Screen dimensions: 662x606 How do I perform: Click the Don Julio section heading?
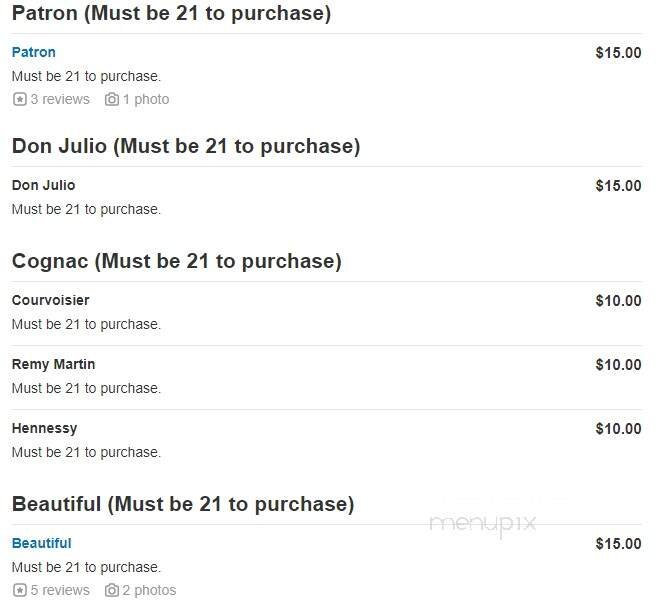(x=185, y=146)
